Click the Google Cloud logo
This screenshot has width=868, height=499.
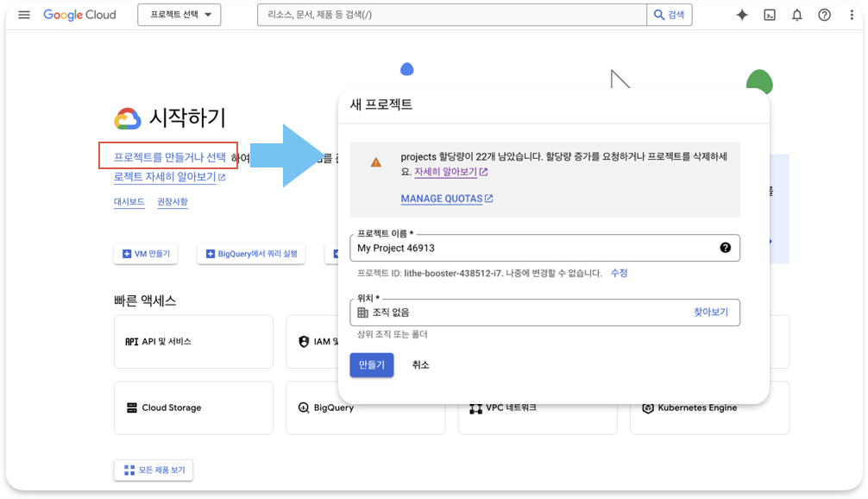(79, 15)
